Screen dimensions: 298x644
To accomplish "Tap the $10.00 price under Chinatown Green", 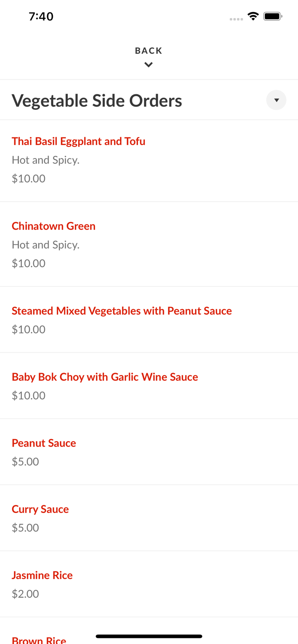I will pyautogui.click(x=28, y=263).
